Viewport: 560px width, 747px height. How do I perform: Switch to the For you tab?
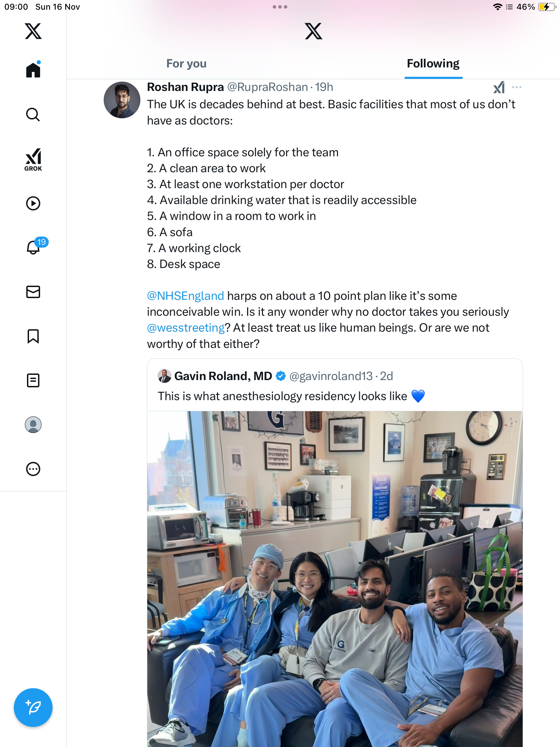coord(186,64)
